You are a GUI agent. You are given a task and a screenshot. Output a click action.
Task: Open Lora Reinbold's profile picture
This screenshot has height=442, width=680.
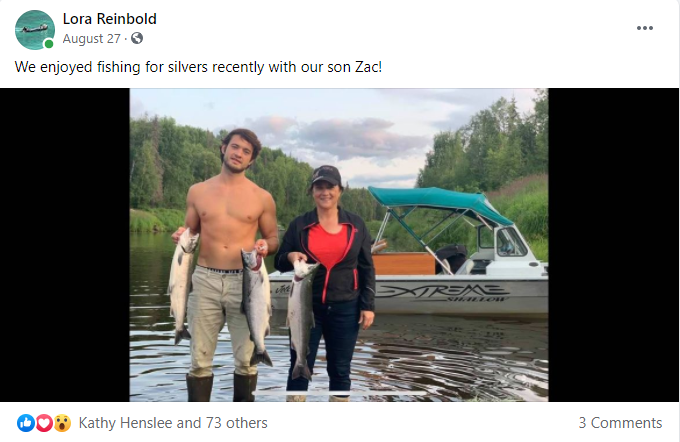[35, 29]
